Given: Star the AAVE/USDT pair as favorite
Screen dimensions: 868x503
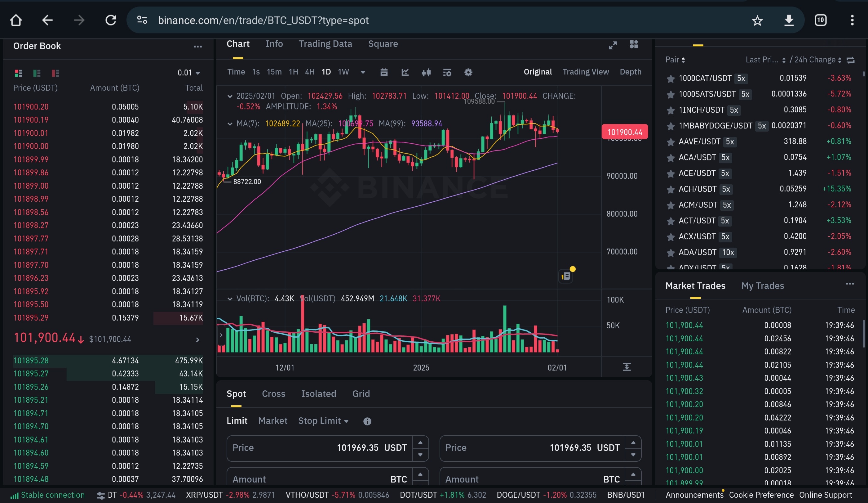Looking at the screenshot, I should (670, 142).
